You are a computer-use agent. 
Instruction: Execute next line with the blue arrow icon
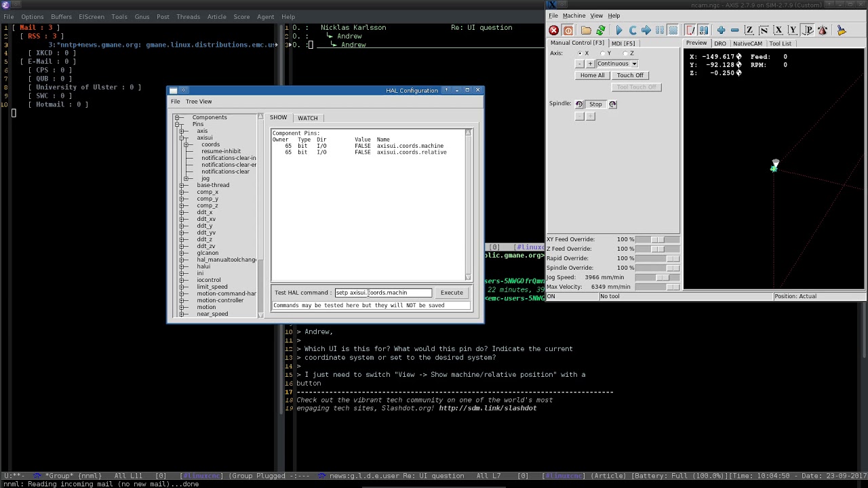tap(646, 30)
